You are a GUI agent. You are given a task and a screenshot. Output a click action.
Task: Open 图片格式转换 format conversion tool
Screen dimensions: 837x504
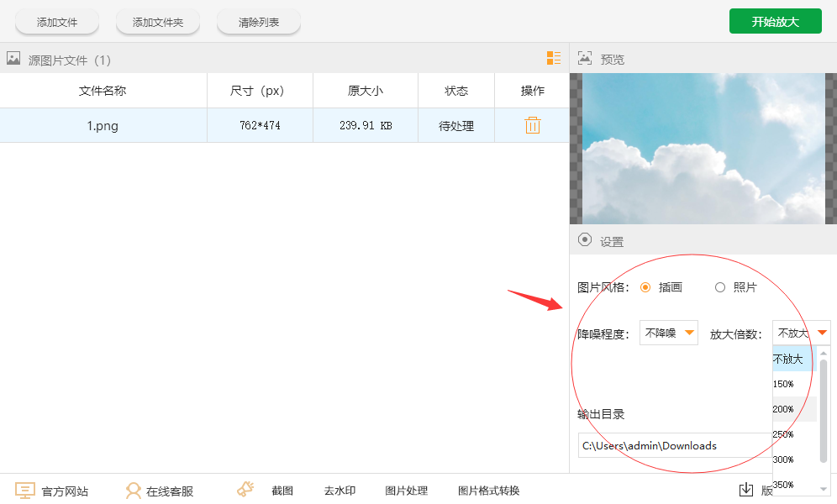(x=488, y=491)
